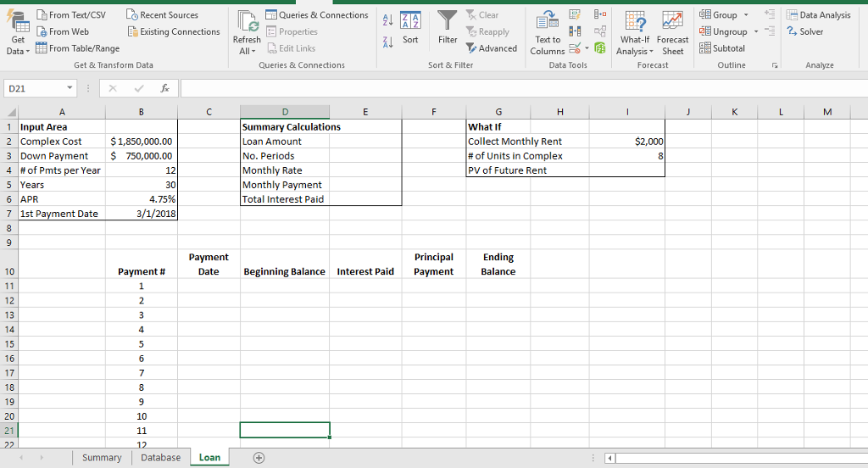
Task: Load data From Table/Range
Action: (77, 48)
